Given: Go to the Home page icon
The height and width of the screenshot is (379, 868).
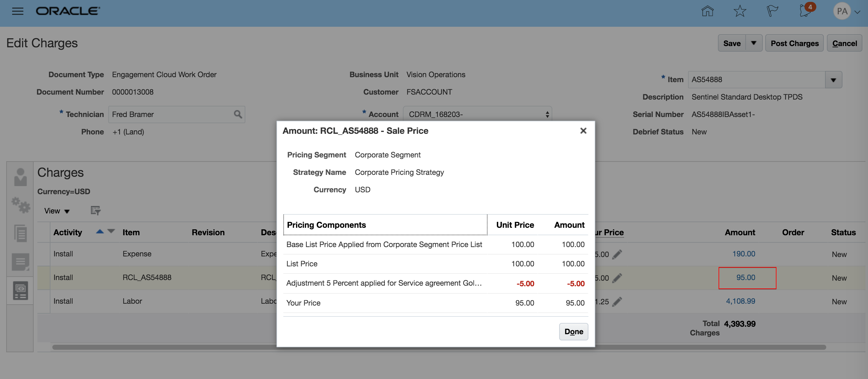Looking at the screenshot, I should [707, 12].
